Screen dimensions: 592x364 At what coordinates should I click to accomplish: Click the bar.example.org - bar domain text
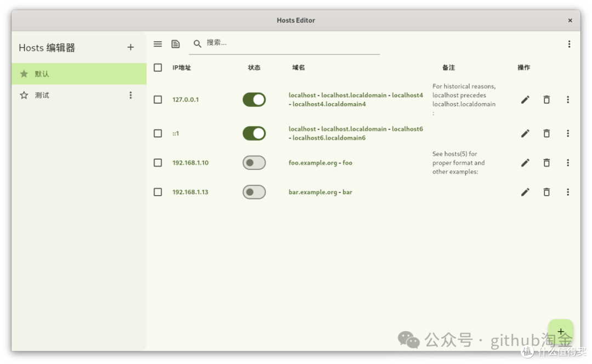coord(320,192)
